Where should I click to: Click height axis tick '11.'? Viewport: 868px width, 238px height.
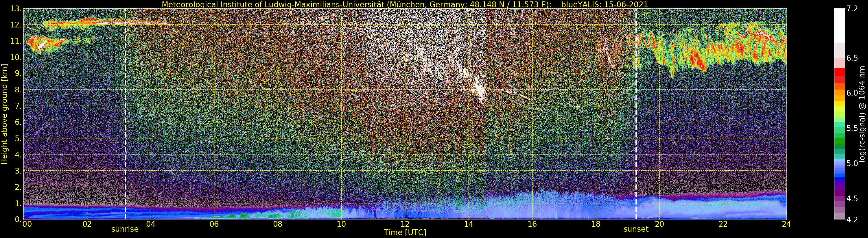[x=16, y=41]
